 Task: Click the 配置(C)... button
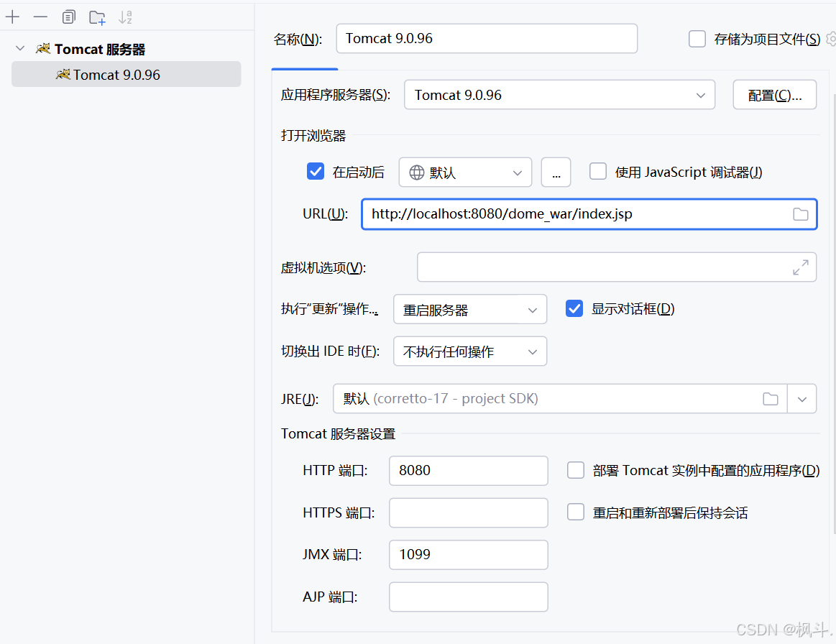[x=775, y=95]
